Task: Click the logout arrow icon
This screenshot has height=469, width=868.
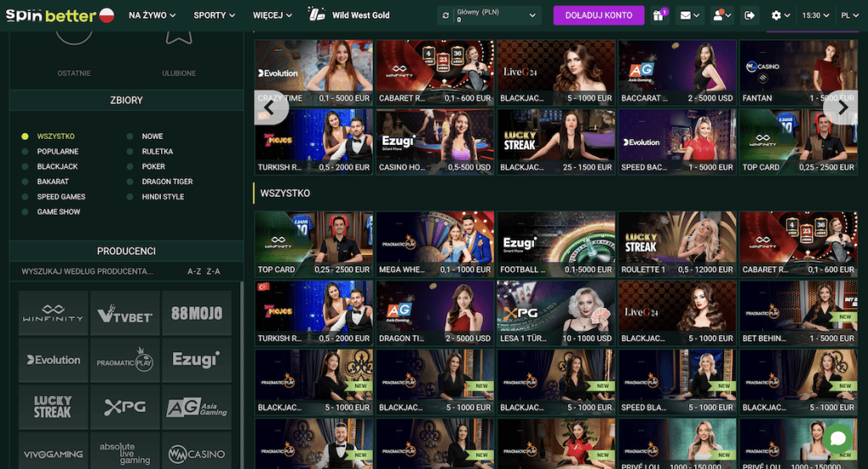Action: point(749,15)
